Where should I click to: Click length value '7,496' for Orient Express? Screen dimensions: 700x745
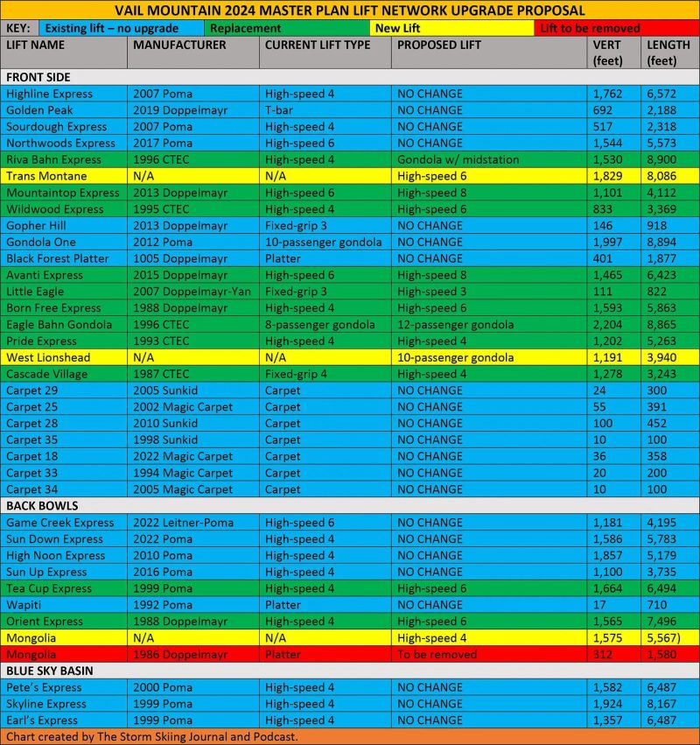(661, 622)
